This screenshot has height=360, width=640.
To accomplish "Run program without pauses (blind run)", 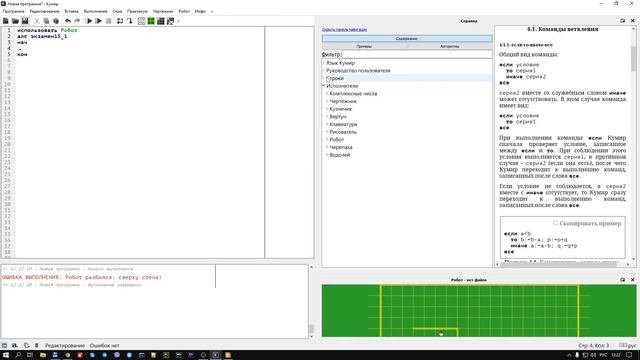I will coord(98,21).
